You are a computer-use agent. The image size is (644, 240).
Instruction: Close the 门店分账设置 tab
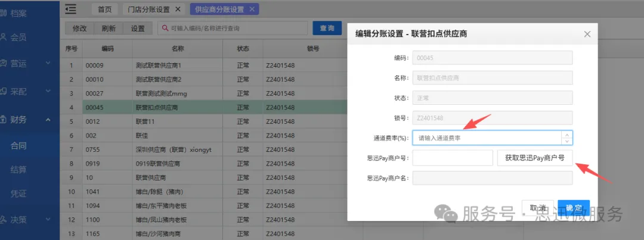tap(178, 9)
